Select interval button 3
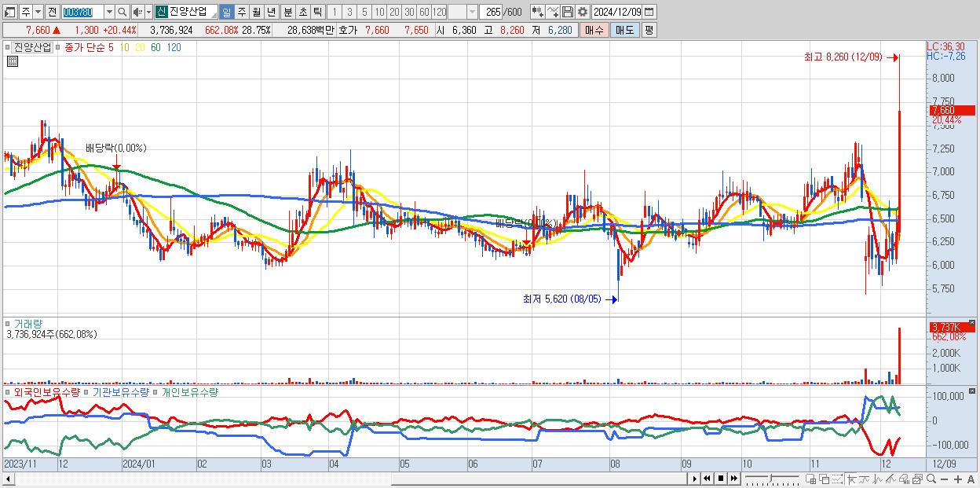Image resolution: width=980 pixels, height=488 pixels. [x=349, y=12]
